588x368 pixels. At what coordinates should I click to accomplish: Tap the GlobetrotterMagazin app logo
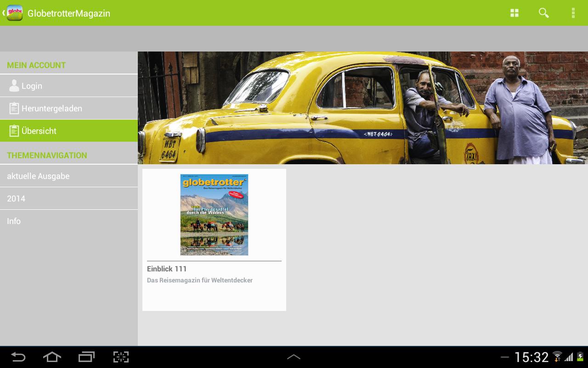[15, 13]
